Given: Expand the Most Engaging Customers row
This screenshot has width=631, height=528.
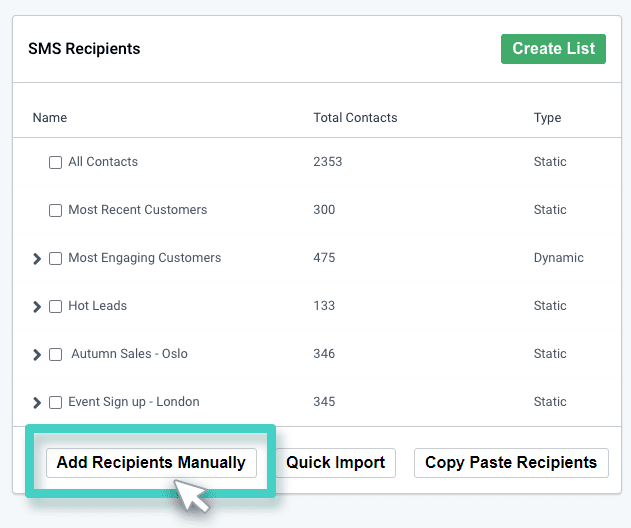Looking at the screenshot, I should [37, 258].
